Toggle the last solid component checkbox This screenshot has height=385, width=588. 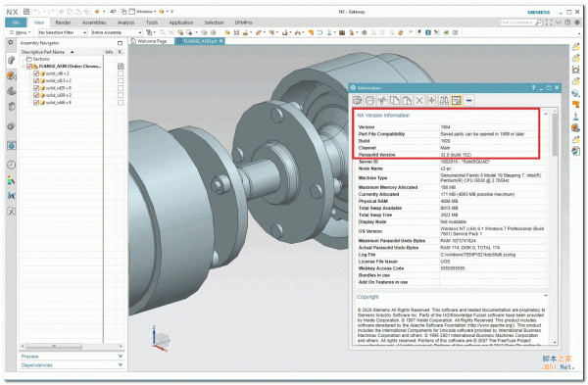[36, 102]
